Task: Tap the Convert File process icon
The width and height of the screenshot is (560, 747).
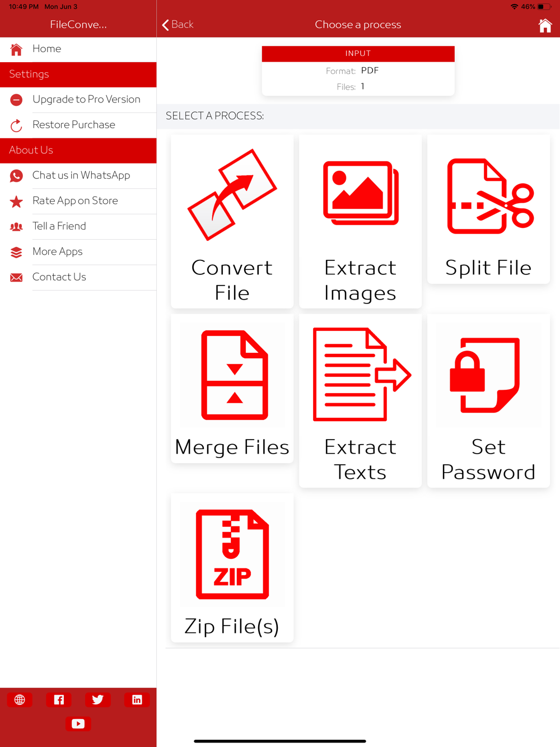Action: click(x=232, y=194)
